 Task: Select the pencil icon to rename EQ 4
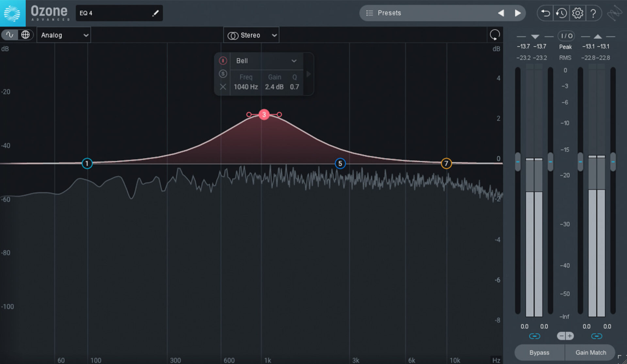[x=156, y=13]
